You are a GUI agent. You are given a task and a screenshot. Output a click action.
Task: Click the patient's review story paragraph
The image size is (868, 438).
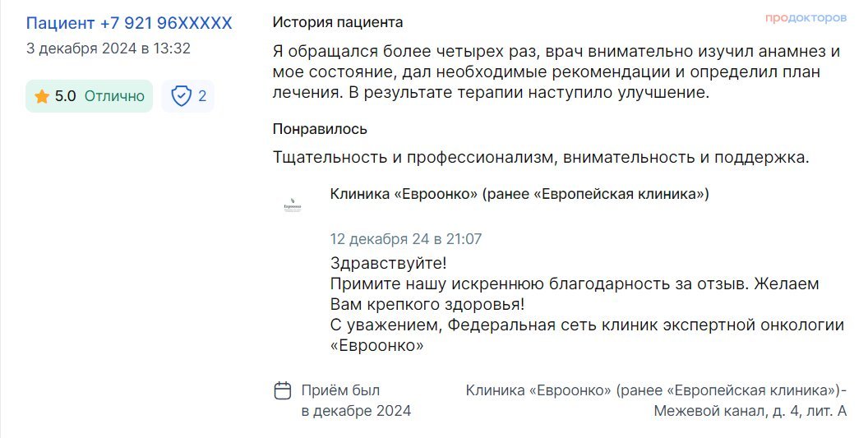pyautogui.click(x=556, y=72)
